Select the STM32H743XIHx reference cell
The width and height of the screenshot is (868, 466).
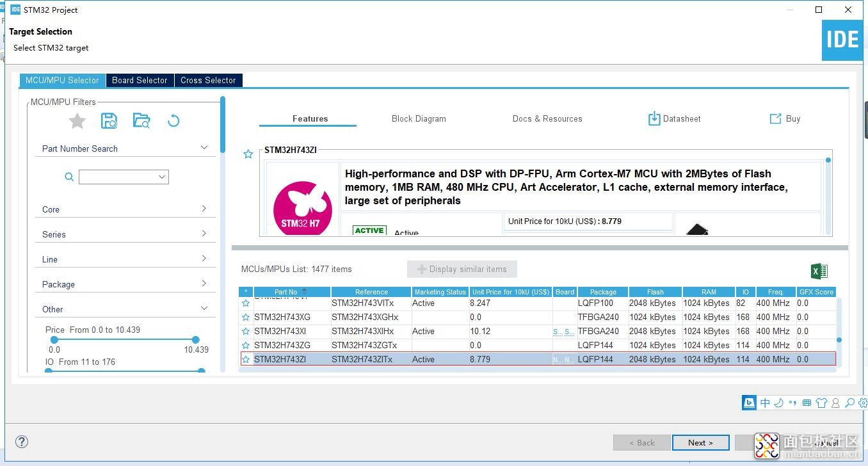coord(371,332)
